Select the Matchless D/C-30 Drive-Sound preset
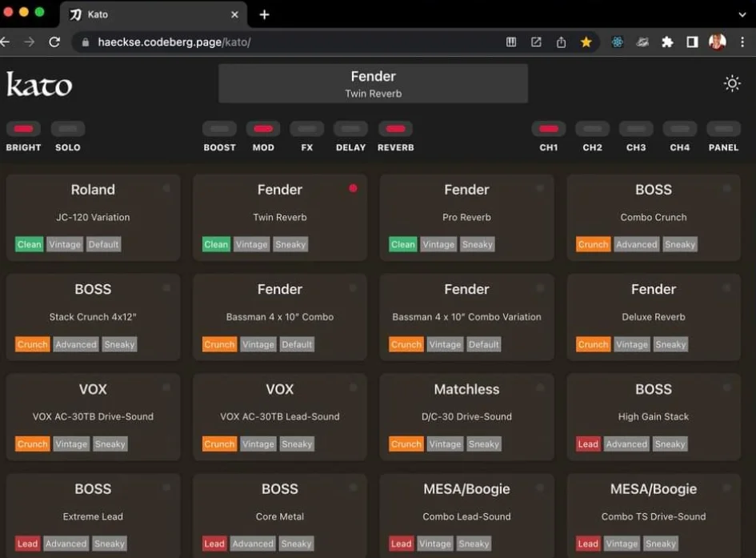 click(466, 417)
